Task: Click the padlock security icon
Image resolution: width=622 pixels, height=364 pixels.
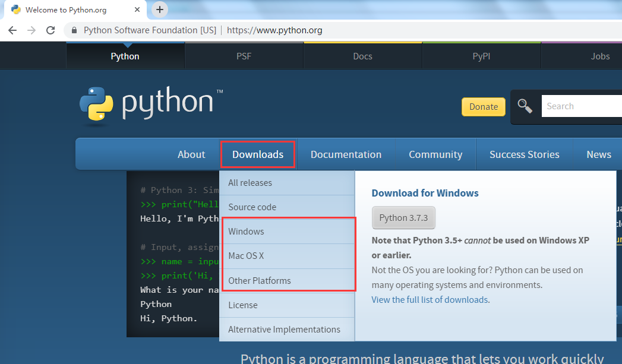Action: click(x=74, y=30)
